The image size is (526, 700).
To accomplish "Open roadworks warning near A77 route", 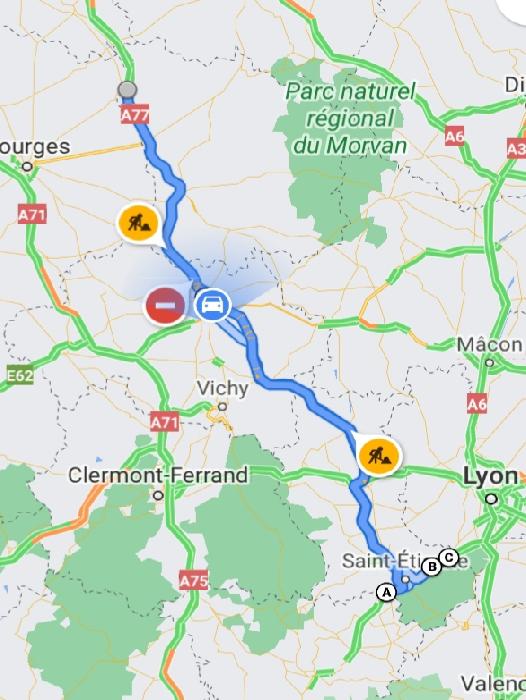I will 139,222.
